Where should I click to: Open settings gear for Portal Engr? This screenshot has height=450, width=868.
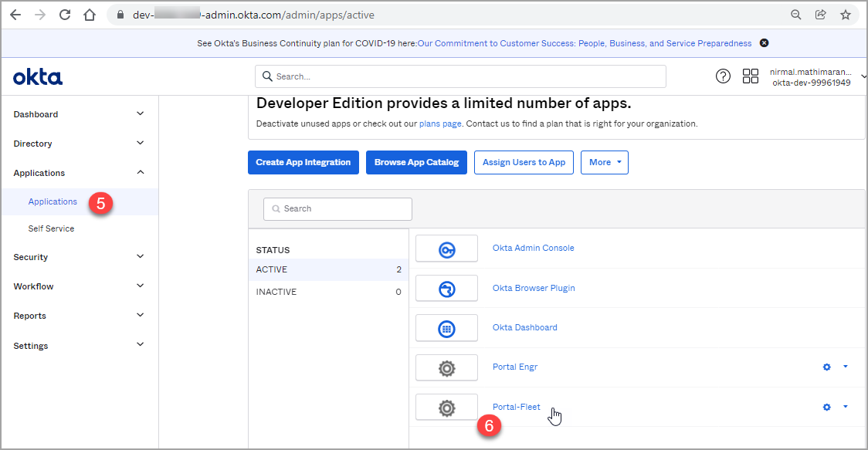pos(826,367)
